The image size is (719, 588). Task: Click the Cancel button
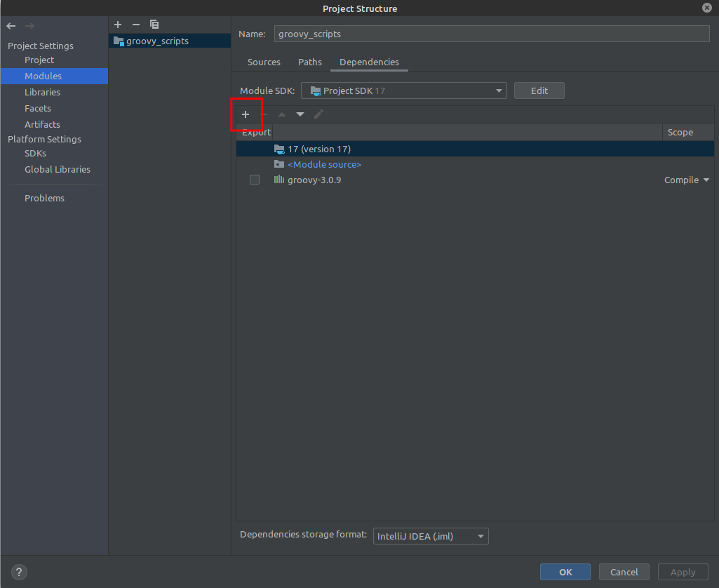tap(624, 572)
